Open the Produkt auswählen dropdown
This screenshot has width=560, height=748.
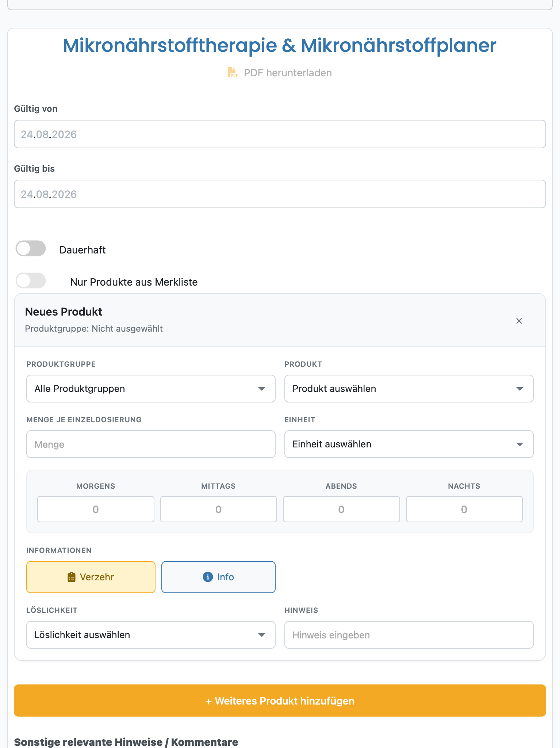(x=409, y=389)
